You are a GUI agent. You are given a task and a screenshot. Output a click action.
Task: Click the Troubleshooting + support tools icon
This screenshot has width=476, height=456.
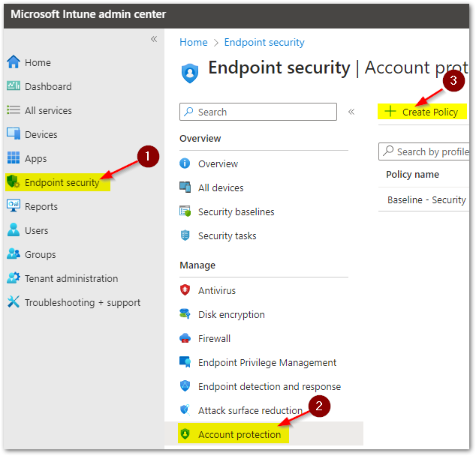point(14,301)
